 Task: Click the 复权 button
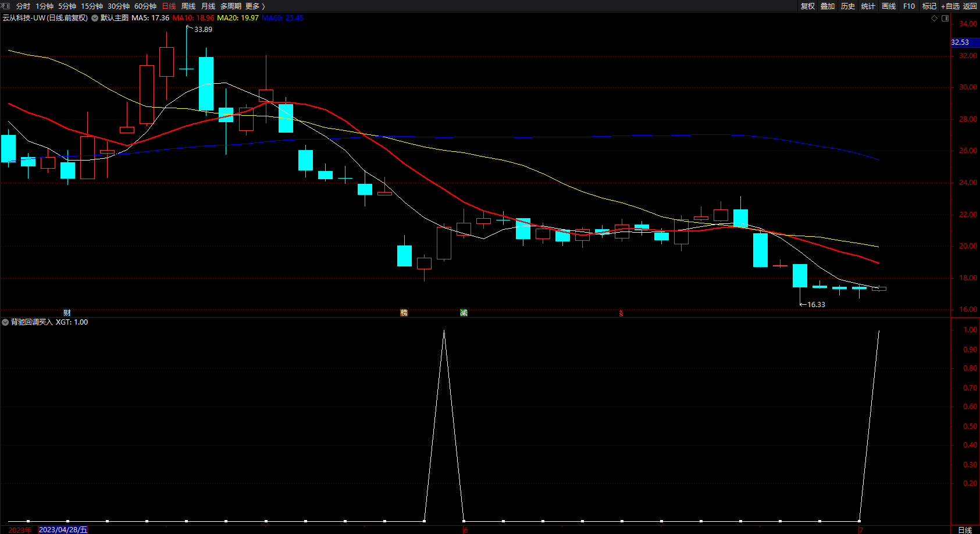click(x=807, y=6)
